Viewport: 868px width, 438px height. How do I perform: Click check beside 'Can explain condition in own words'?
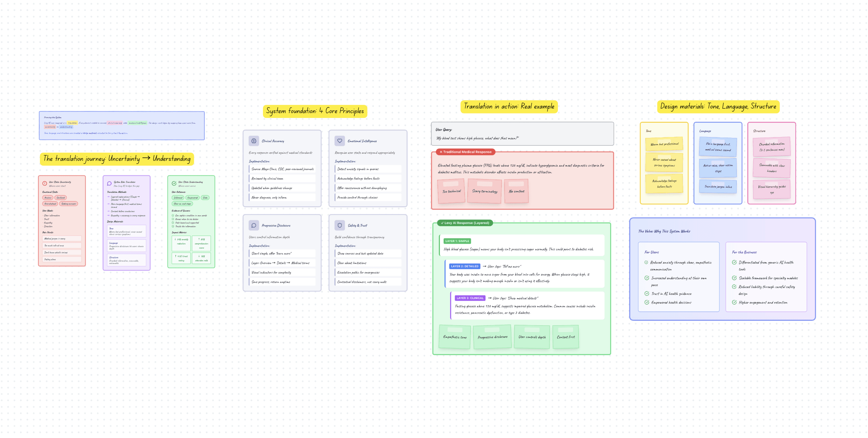pyautogui.click(x=173, y=216)
